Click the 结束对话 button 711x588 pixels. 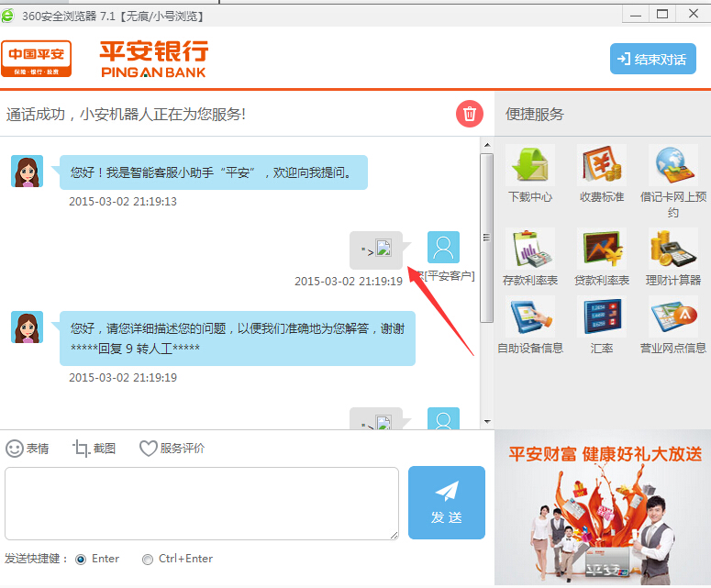(652, 59)
